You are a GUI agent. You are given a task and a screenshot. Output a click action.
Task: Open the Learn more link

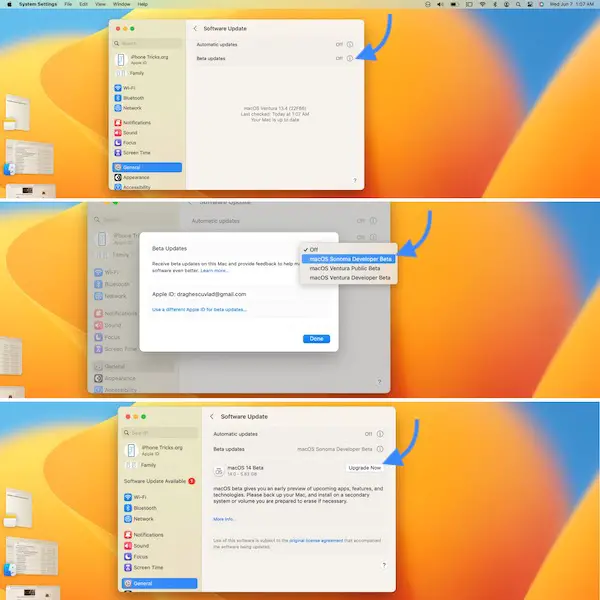tap(214, 270)
